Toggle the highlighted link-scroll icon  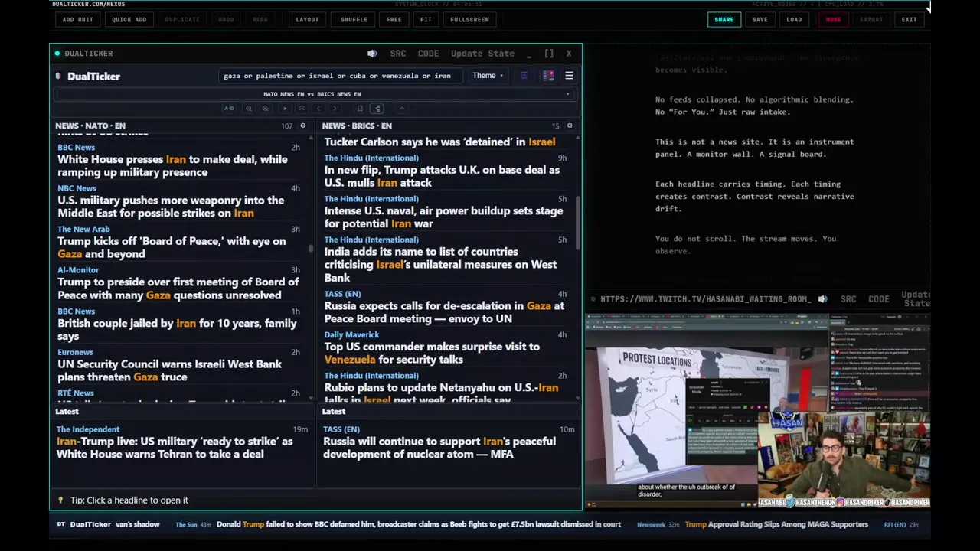pos(377,109)
